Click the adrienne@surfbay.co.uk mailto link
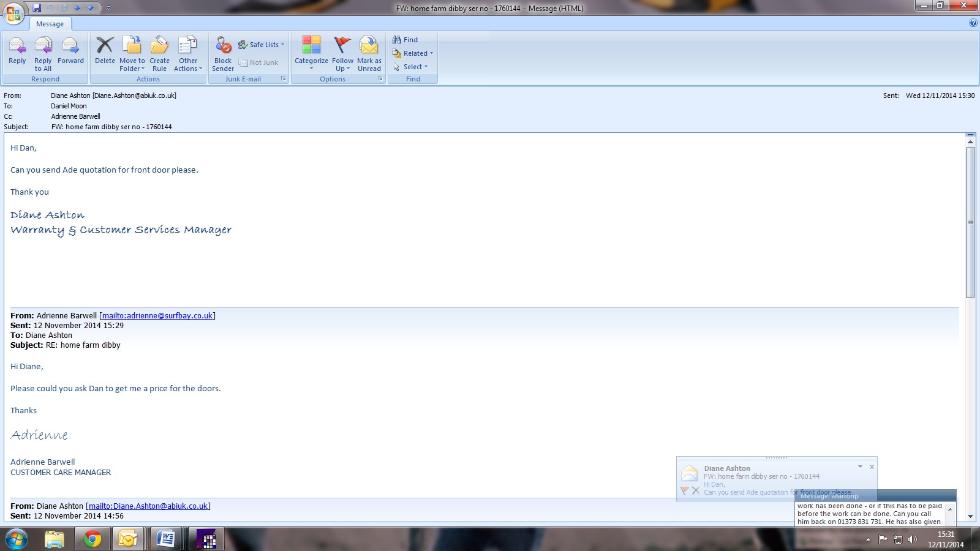 click(x=157, y=316)
